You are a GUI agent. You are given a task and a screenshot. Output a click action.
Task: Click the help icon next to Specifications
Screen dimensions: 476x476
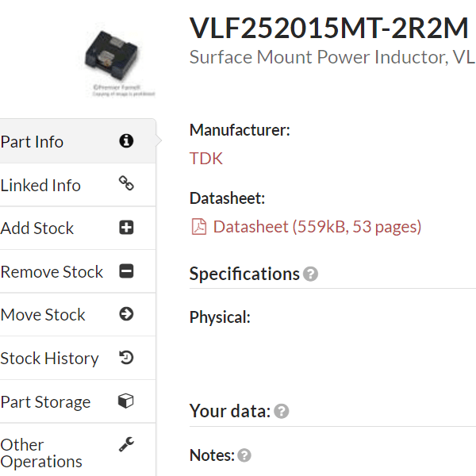311,274
